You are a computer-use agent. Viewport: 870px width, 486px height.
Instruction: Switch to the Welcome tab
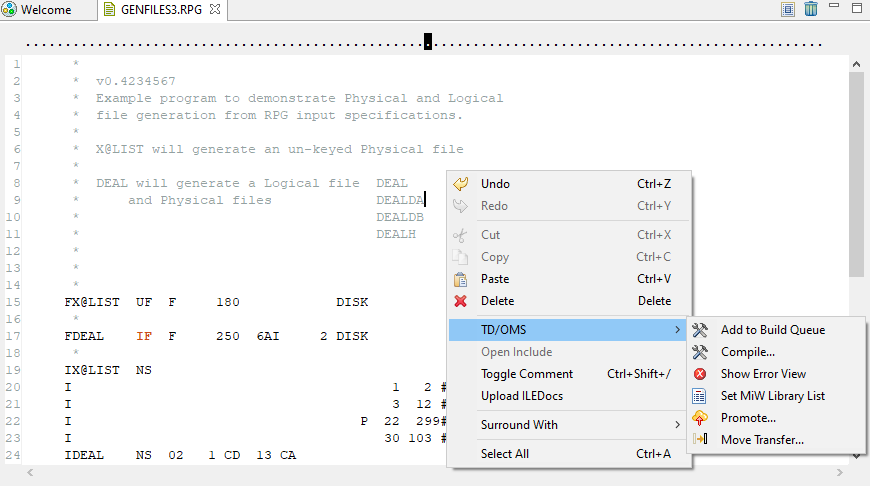pos(38,10)
